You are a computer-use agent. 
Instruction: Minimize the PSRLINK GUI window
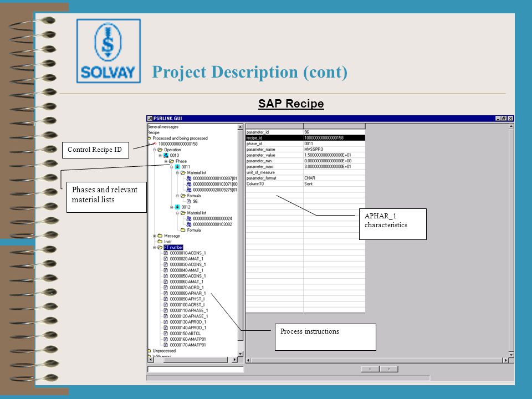tap(498, 119)
